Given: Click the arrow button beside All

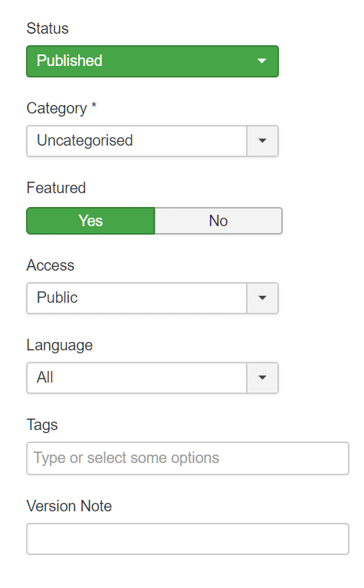Looking at the screenshot, I should point(262,378).
